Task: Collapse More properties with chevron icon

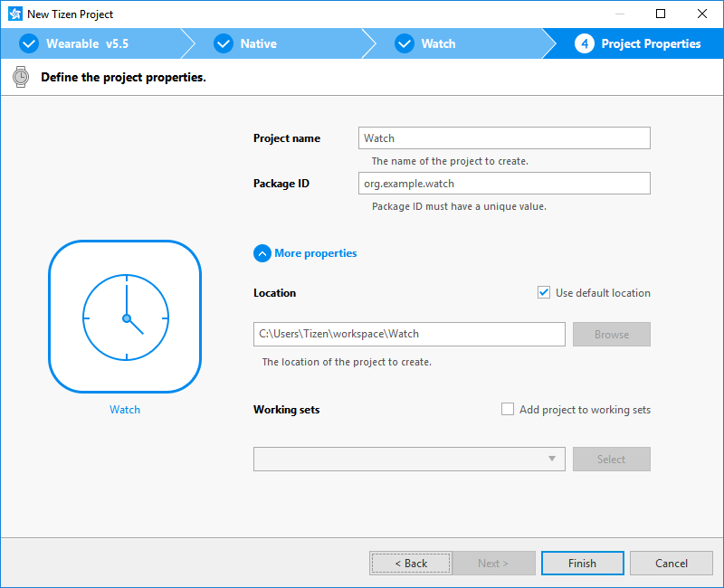Action: pos(262,253)
